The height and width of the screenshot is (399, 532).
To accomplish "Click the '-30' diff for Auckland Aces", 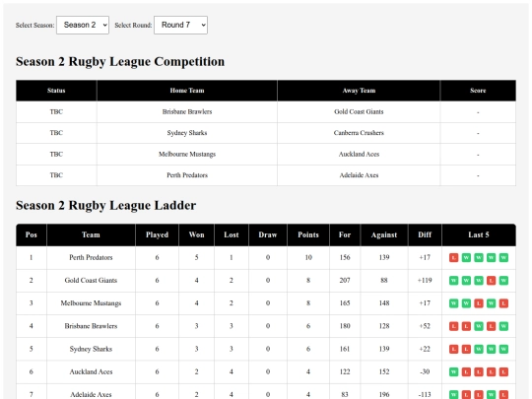I will [425, 371].
